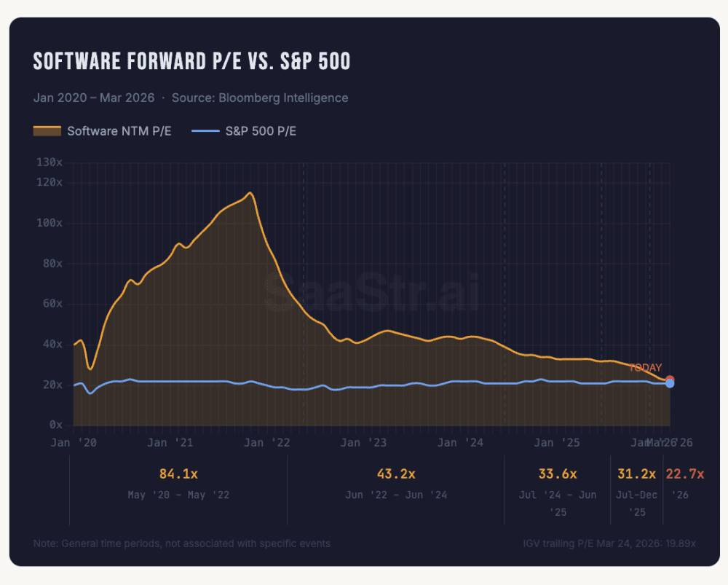The width and height of the screenshot is (728, 585).
Task: Click the Software NTM P/E legend label
Action: tap(119, 131)
